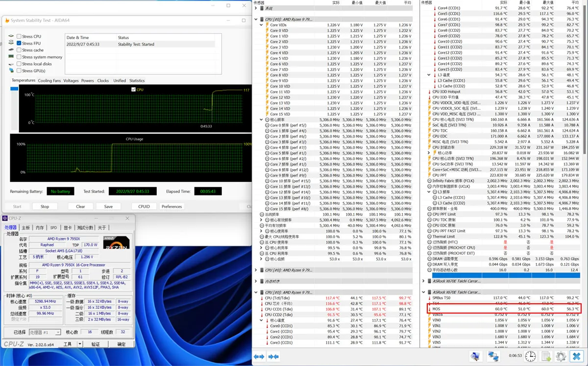Toggle the CPU checkbox above temperature graph
This screenshot has height=366, width=588.
click(x=133, y=90)
